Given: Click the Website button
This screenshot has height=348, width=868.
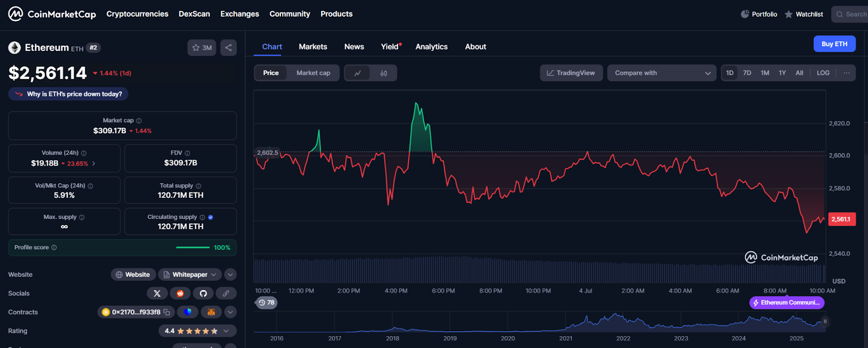Looking at the screenshot, I should (133, 275).
